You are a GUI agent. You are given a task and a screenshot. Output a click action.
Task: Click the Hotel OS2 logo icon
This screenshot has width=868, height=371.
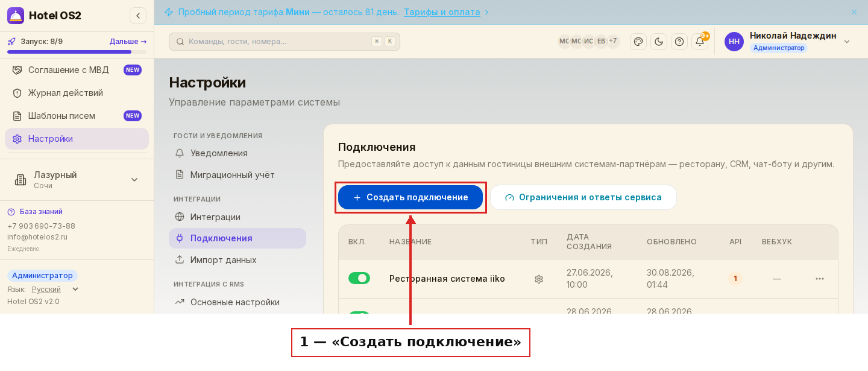(16, 16)
